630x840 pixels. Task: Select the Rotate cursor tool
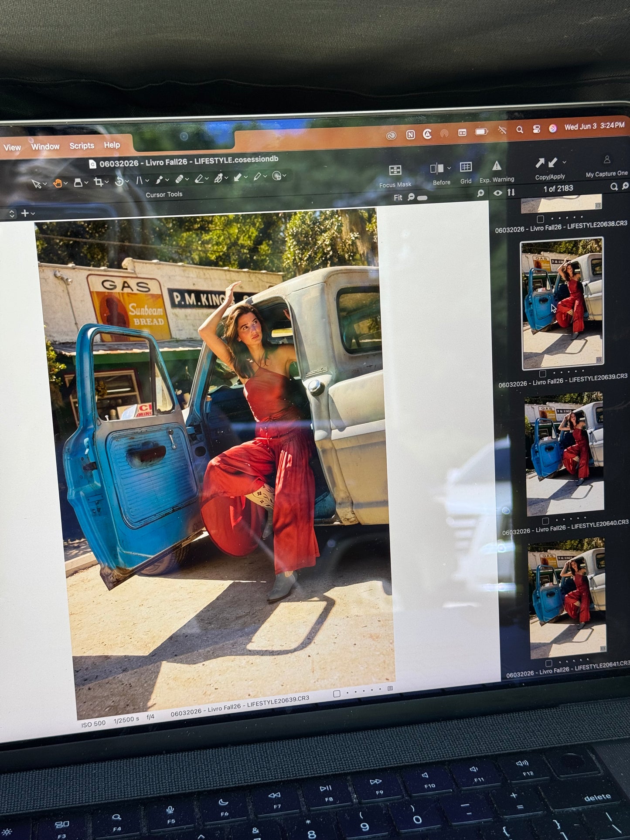pos(119,181)
